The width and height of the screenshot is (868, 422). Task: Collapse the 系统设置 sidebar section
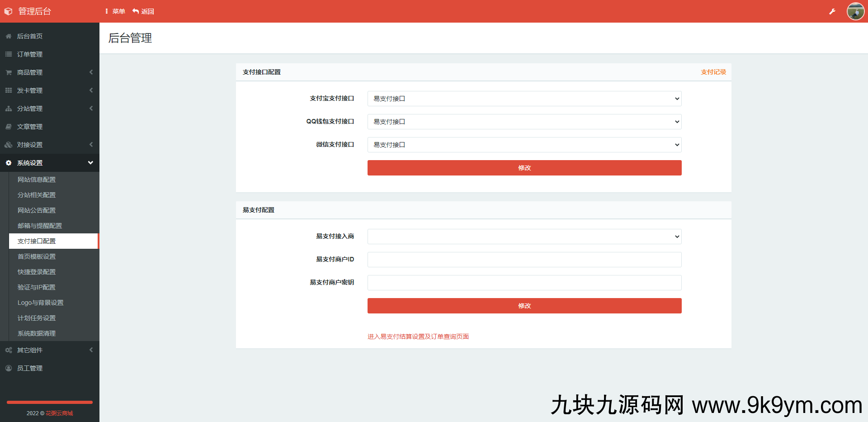click(x=50, y=163)
